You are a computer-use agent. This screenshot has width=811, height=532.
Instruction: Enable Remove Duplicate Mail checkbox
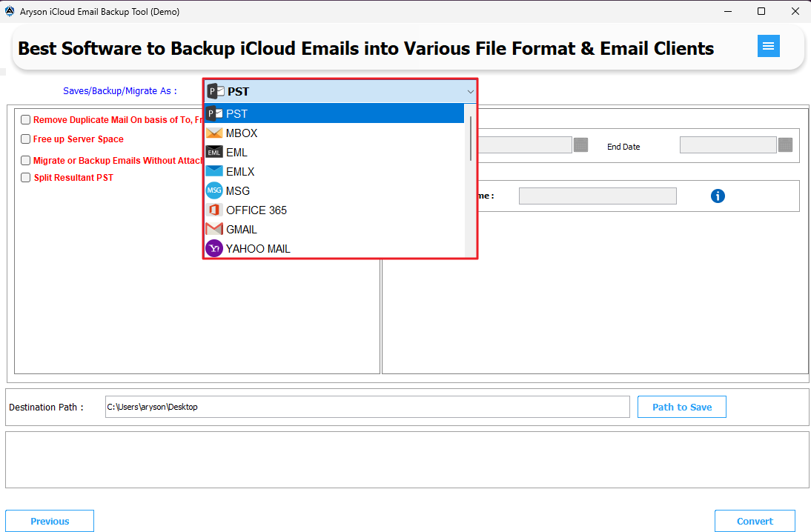tap(25, 120)
